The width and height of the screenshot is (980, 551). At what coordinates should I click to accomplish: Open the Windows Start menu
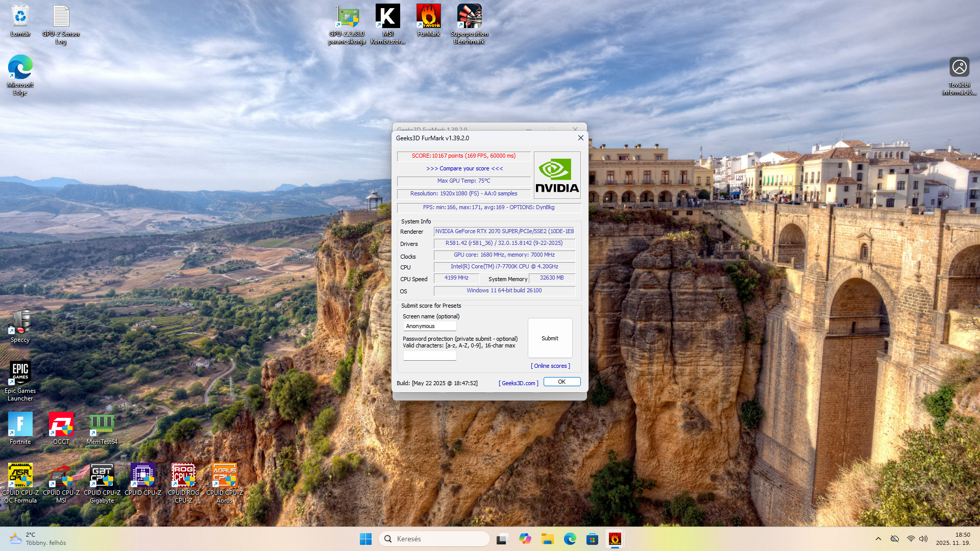(x=365, y=539)
